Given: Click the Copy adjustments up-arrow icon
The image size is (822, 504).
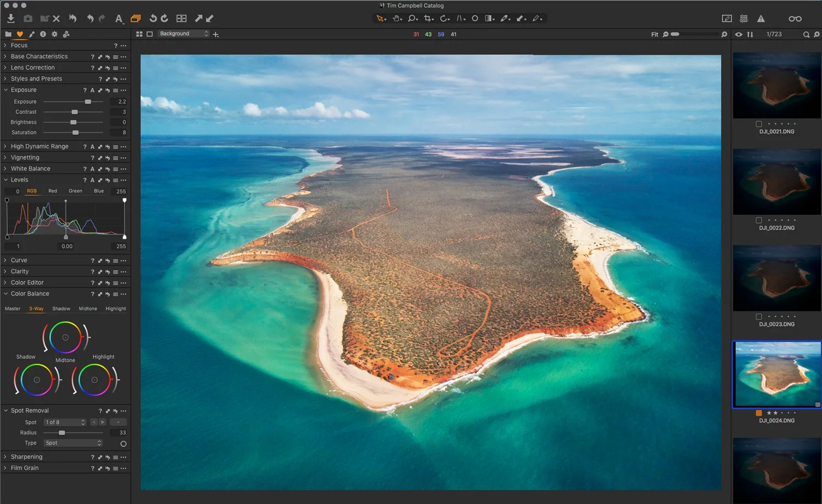Looking at the screenshot, I should pos(198,18).
